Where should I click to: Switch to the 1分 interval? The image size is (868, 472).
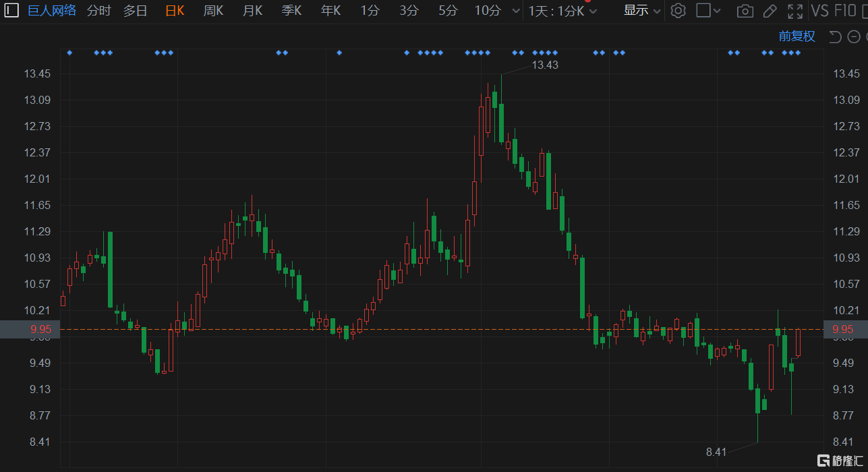(370, 10)
